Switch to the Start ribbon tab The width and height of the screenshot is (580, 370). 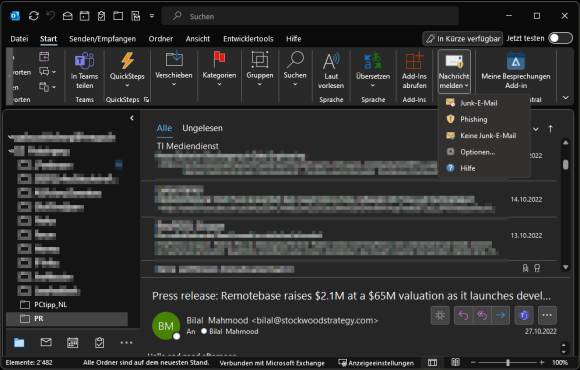pos(48,38)
